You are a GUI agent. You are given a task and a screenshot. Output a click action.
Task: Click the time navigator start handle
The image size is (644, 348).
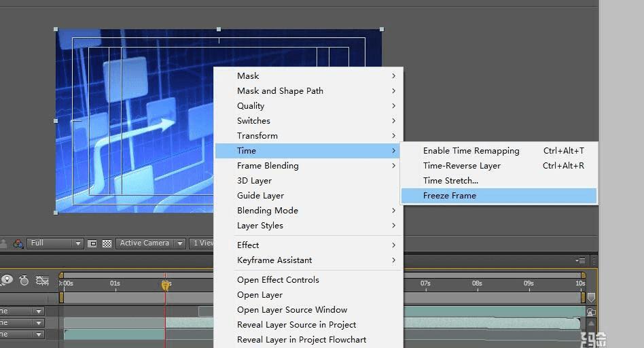coord(61,275)
